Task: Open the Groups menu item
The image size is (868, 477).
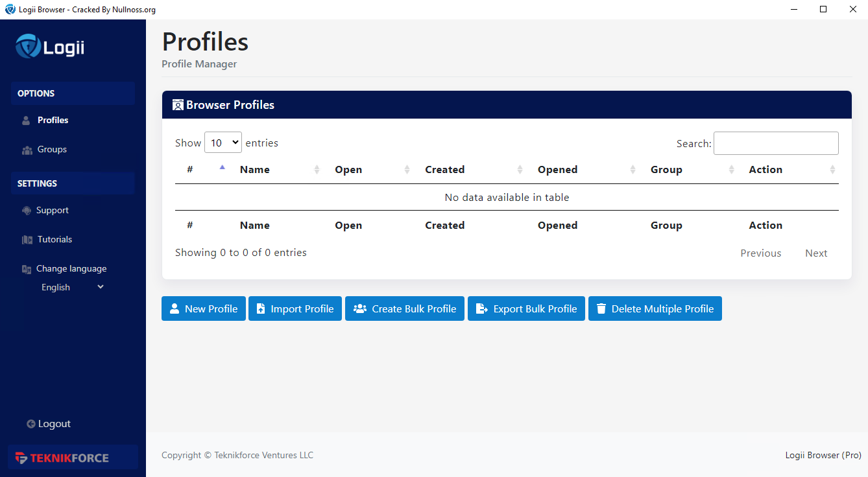Action: coord(52,150)
